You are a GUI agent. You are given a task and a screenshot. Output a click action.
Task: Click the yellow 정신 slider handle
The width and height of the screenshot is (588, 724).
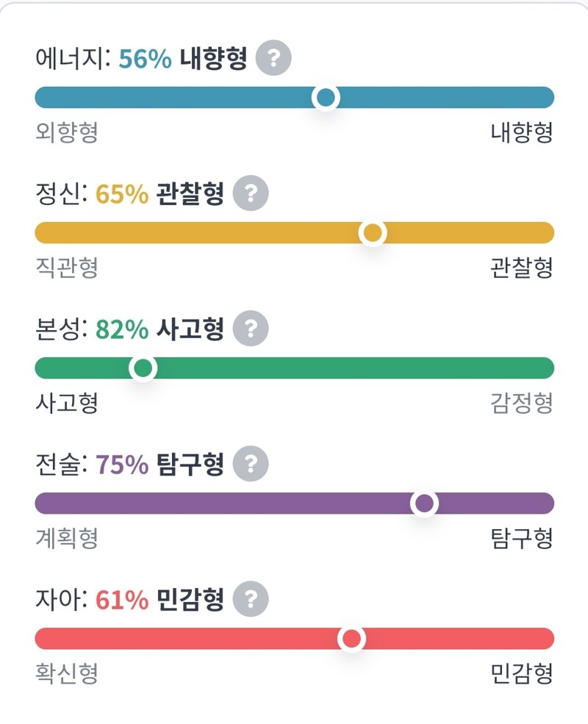(x=373, y=233)
